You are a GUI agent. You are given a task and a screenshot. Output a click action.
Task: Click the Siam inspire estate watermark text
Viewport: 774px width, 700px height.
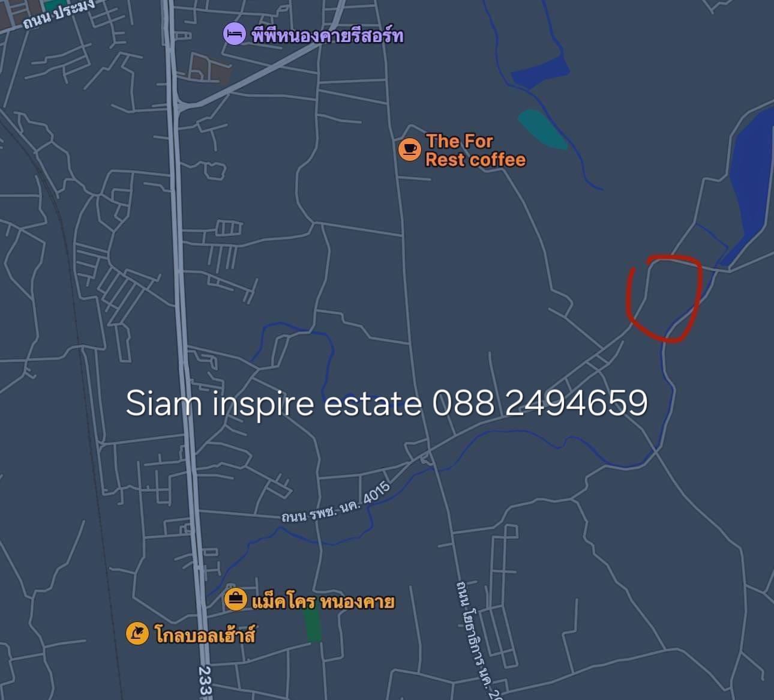(x=273, y=403)
